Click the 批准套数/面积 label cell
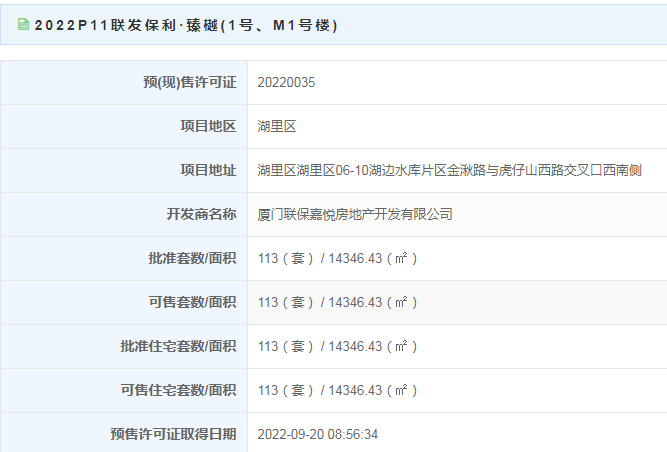This screenshot has height=452, width=667. 124,258
